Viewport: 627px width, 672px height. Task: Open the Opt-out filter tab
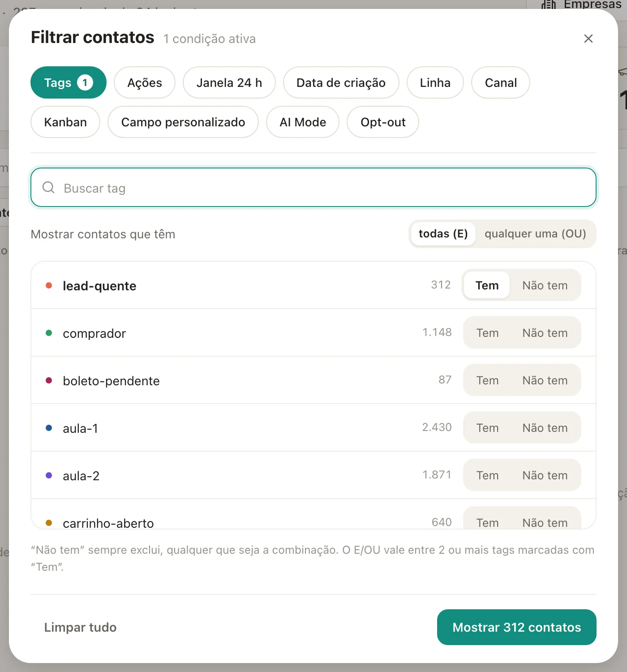pyautogui.click(x=383, y=122)
